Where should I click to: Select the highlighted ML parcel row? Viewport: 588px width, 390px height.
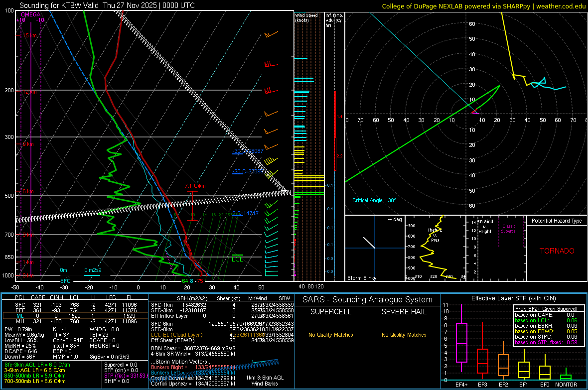(x=75, y=316)
